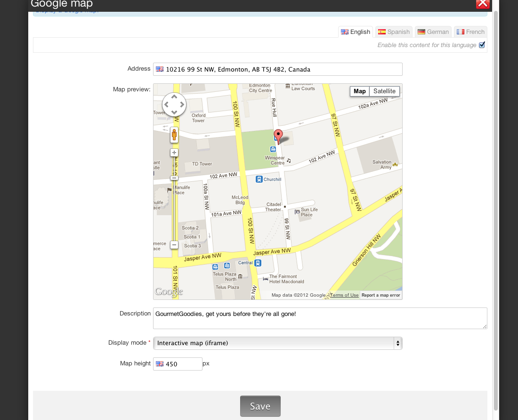The image size is (518, 420).
Task: Click the Central transit station icon
Action: pyautogui.click(x=258, y=263)
